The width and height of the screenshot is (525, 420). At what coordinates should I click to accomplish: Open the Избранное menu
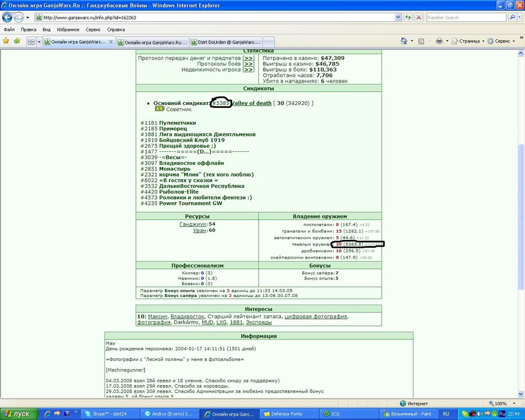[68, 29]
